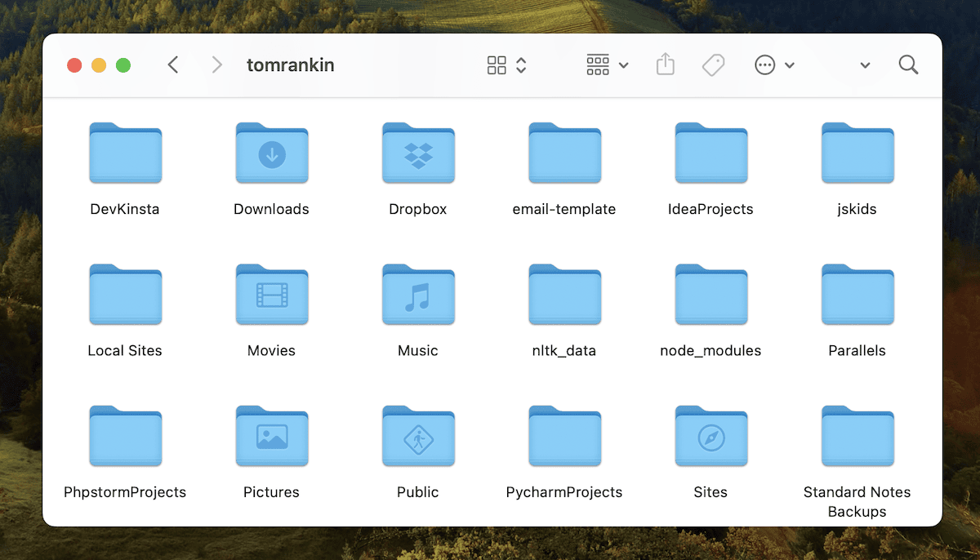Viewport: 980px width, 560px height.
Task: Select the IdeaProjects folder icon
Action: 710,153
